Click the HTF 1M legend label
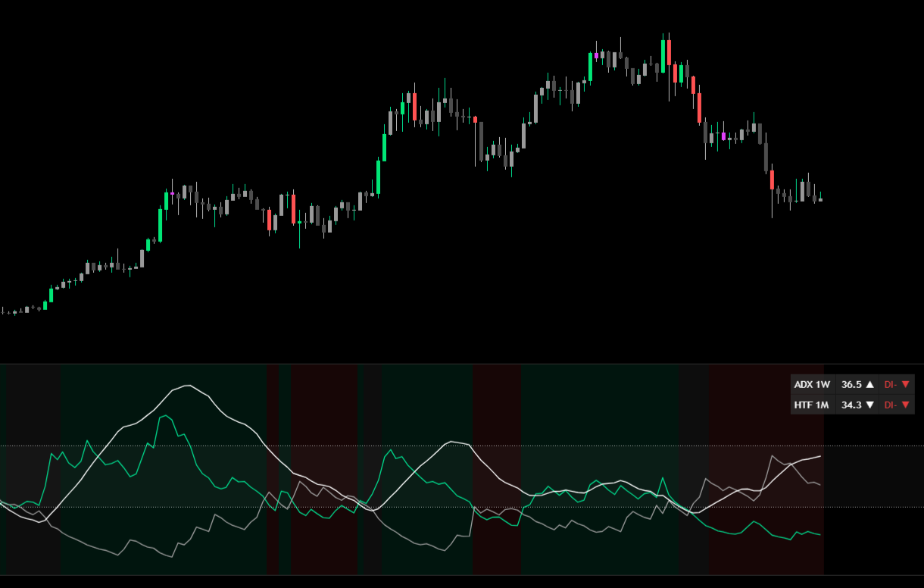Screen dimensions: 924x588 point(811,405)
